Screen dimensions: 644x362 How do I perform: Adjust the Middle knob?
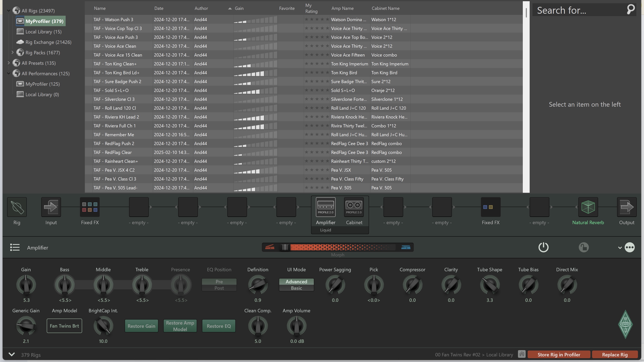(103, 285)
